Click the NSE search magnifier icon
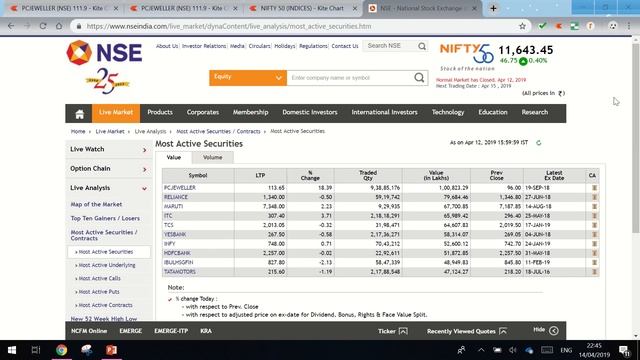Viewport: 640px width, 360px height. point(422,46)
